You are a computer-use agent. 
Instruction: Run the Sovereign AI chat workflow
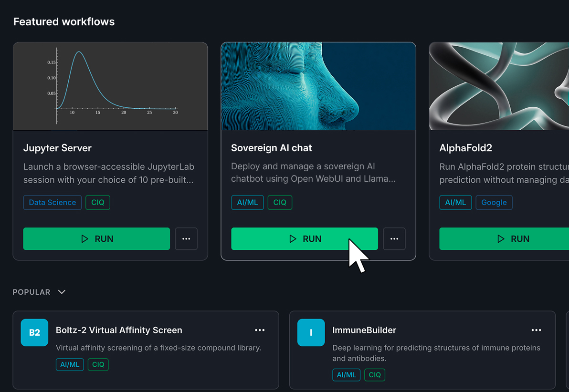[x=305, y=238]
